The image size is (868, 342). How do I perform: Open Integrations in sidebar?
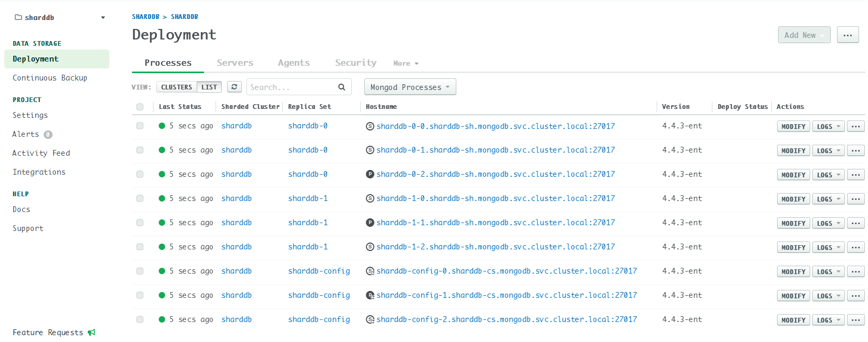click(x=39, y=172)
